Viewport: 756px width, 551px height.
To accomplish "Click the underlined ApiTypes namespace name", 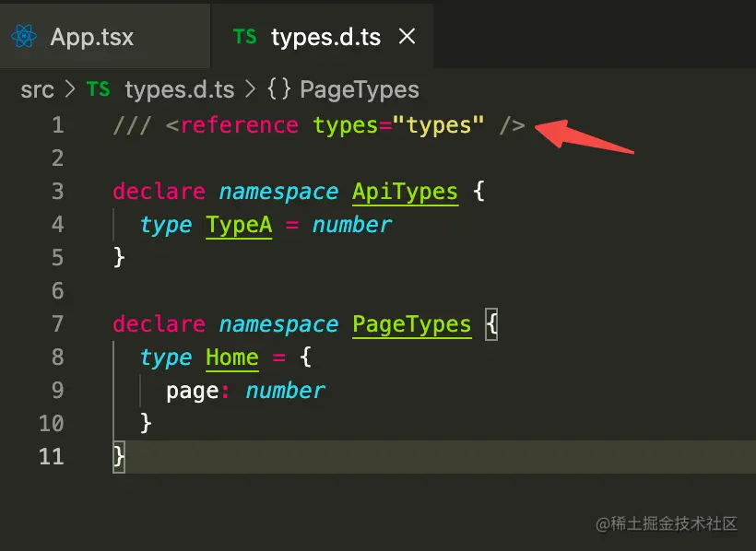I will pyautogui.click(x=405, y=192).
